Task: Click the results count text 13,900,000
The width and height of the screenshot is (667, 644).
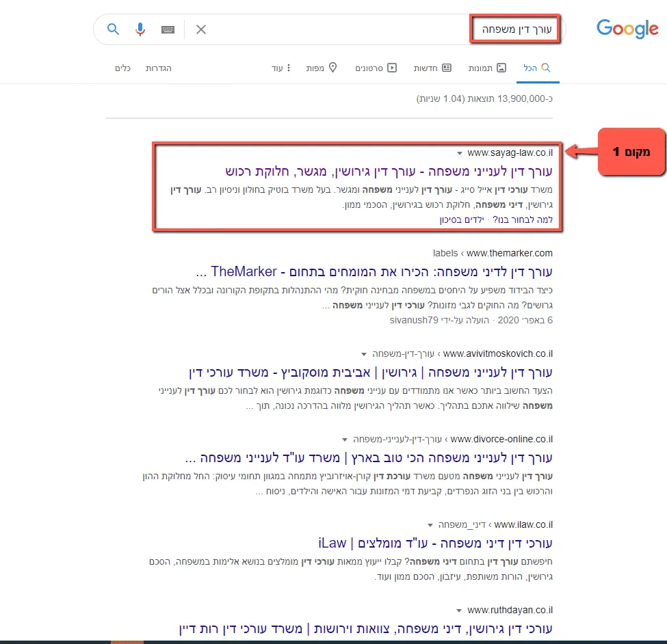Action: tap(484, 98)
